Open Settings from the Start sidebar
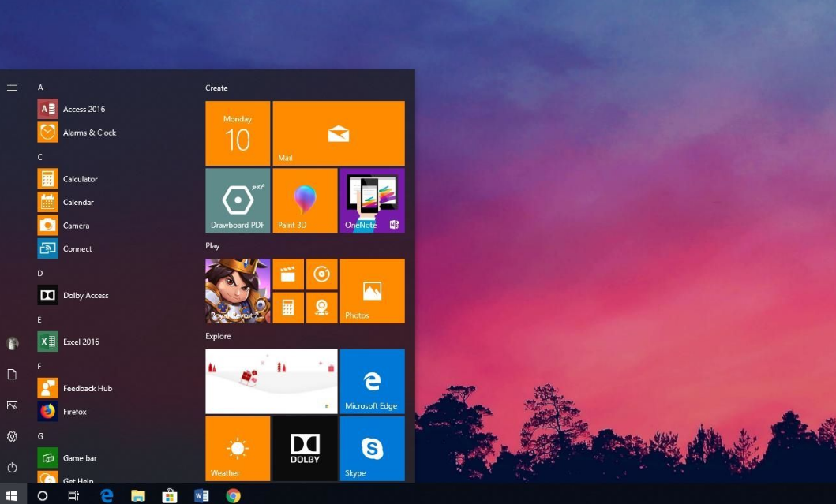This screenshot has width=836, height=504. (x=12, y=436)
